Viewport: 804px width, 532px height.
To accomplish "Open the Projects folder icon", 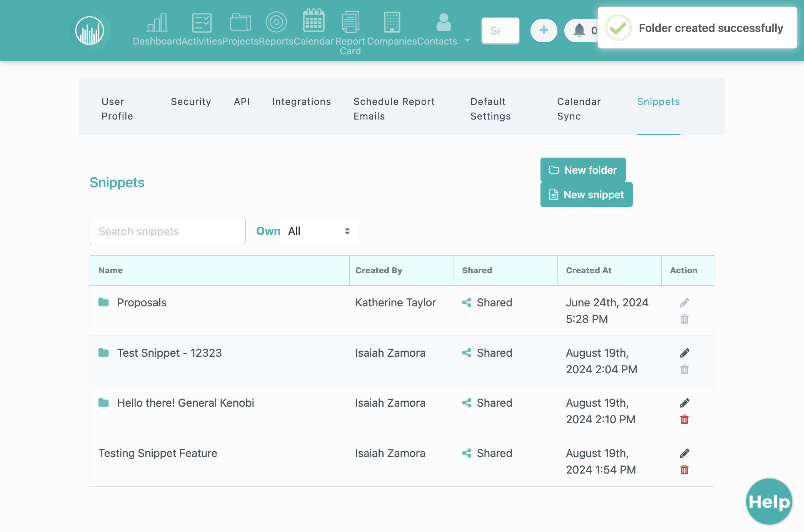I will 240,23.
